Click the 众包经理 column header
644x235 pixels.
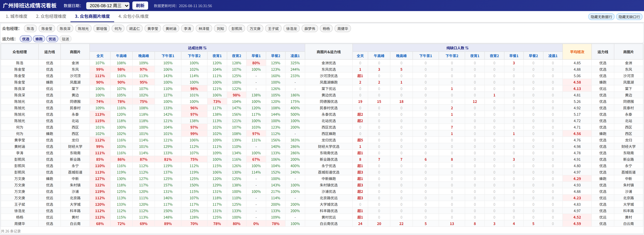20,52
